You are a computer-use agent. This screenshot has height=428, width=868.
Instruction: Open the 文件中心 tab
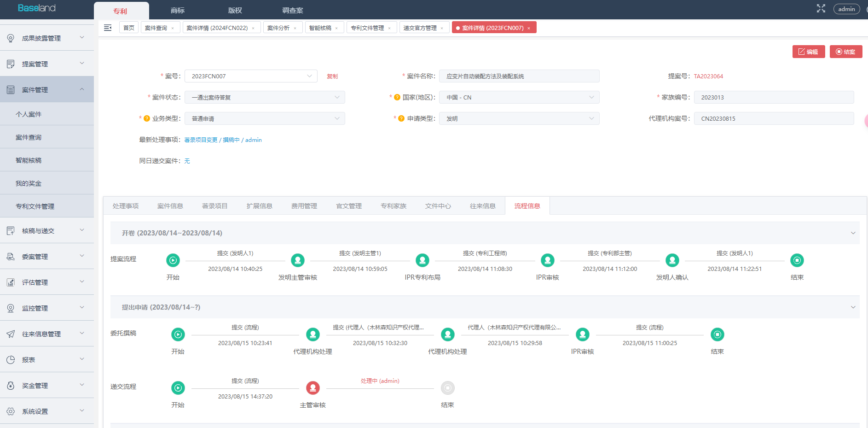[438, 206]
